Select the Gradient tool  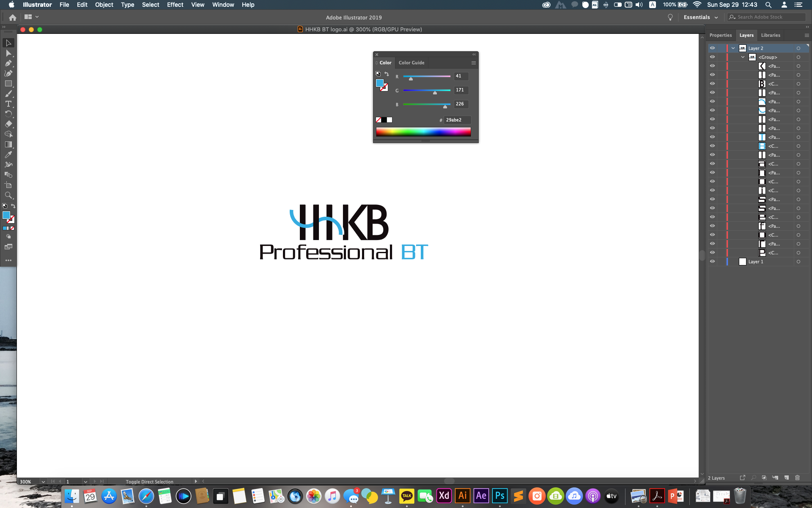point(8,145)
